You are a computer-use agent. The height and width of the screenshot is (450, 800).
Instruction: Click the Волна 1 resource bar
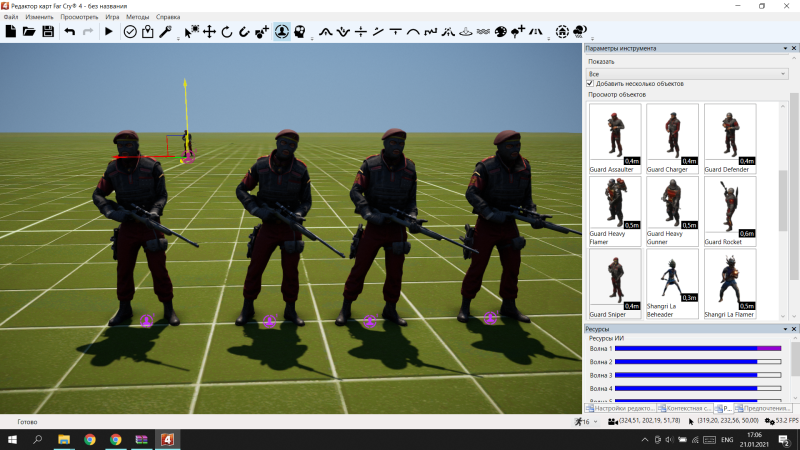[x=698, y=348]
